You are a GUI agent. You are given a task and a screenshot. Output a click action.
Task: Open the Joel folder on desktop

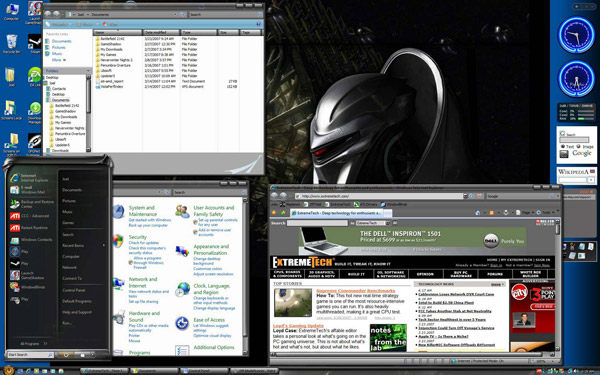tap(11, 77)
